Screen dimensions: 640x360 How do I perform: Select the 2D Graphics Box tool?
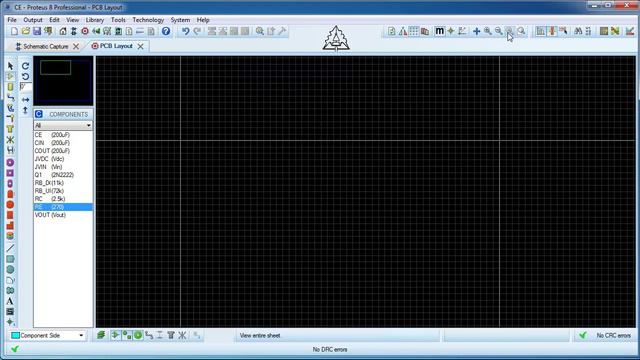click(x=10, y=259)
